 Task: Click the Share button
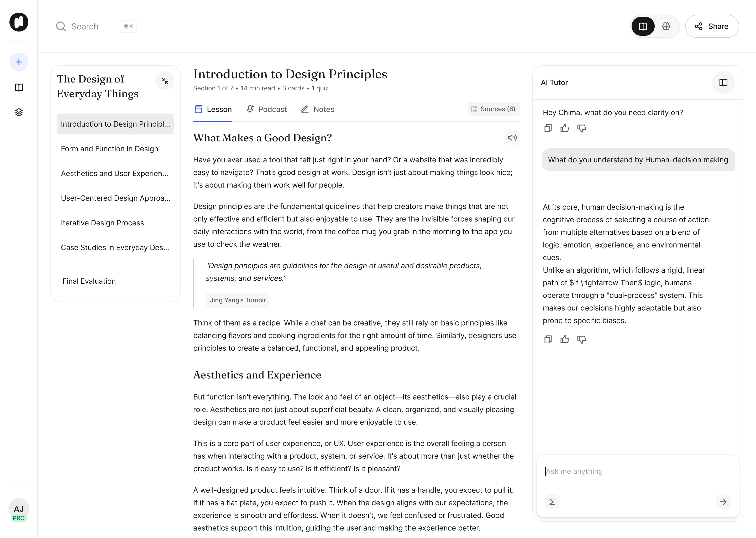[x=712, y=26]
